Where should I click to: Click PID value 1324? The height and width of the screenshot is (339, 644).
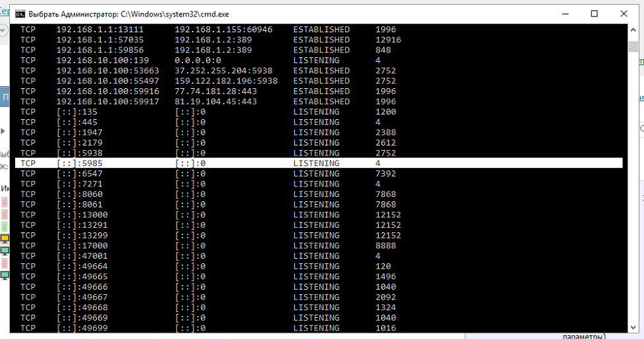point(386,307)
